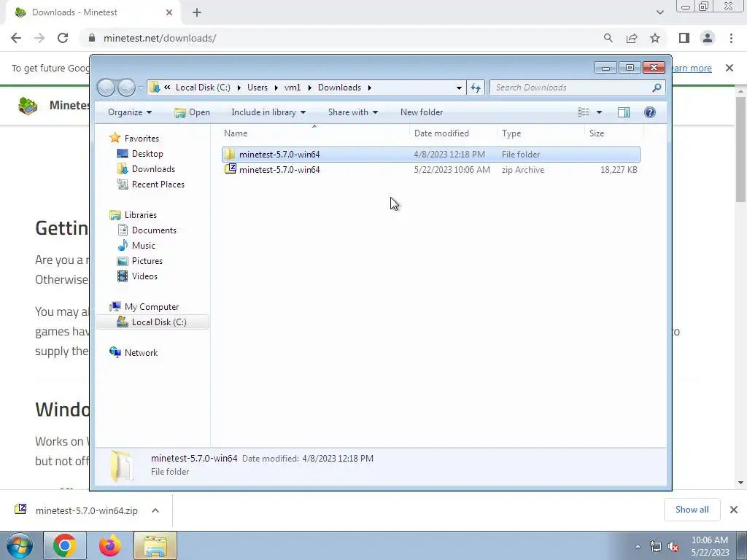
Task: Click the search magnifier in Search Downloads
Action: coord(657,87)
